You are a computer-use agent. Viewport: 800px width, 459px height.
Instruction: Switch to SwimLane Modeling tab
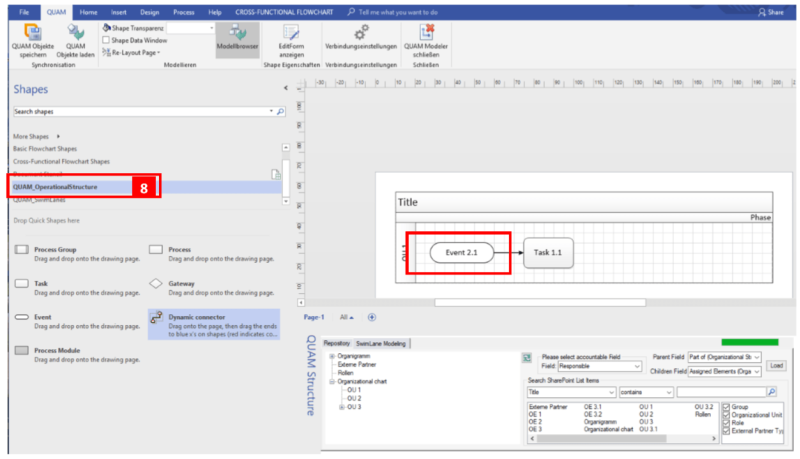click(x=381, y=343)
